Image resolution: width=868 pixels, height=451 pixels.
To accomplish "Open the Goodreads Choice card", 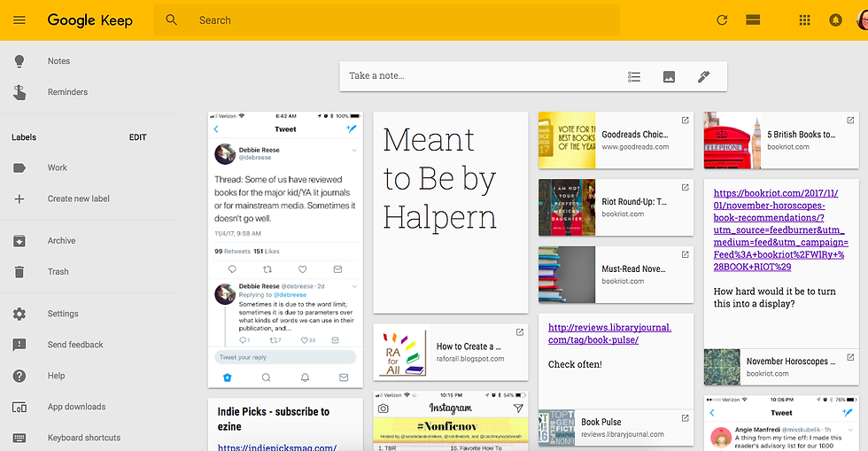I will tap(616, 140).
